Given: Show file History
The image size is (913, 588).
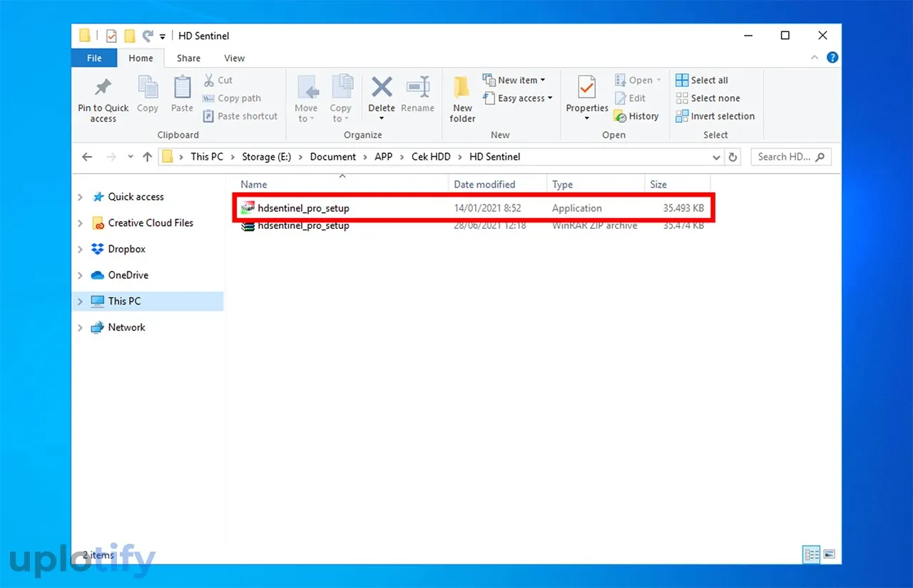Looking at the screenshot, I should point(636,116).
